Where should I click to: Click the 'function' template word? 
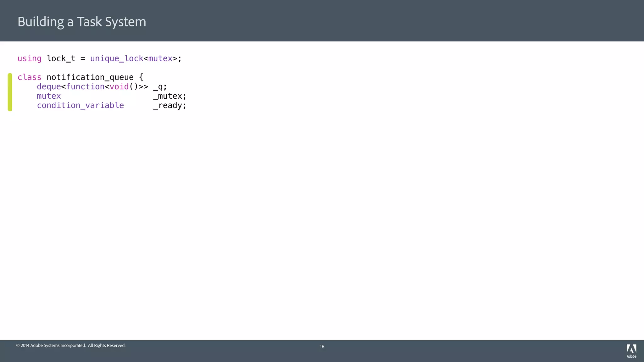(x=85, y=87)
